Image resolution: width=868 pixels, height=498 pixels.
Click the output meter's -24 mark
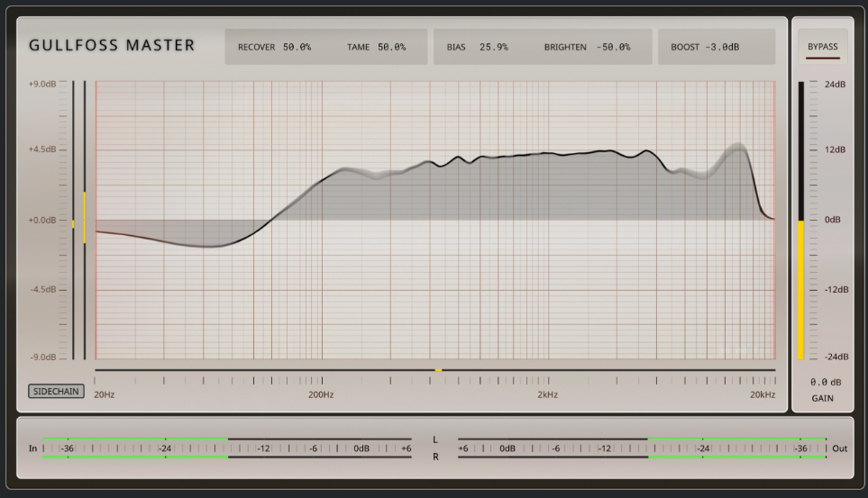703,448
